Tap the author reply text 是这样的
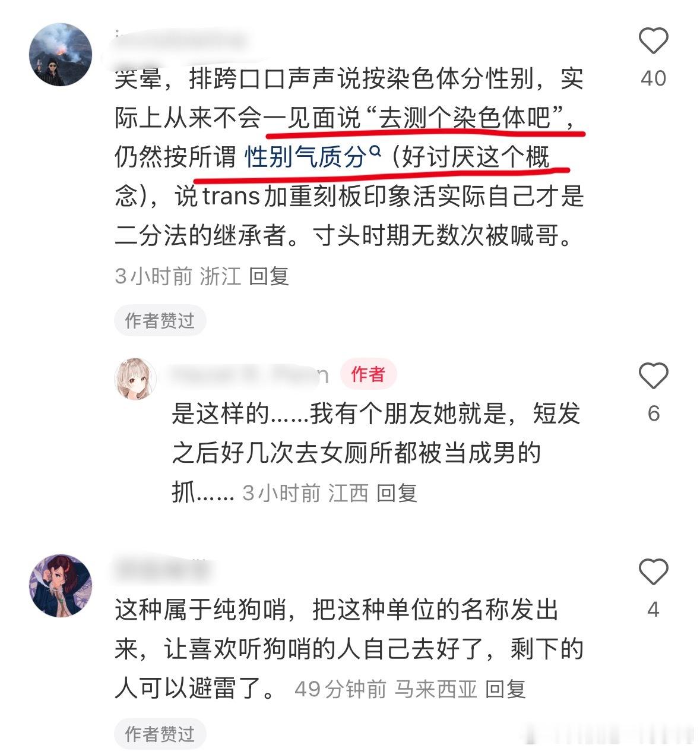The height and width of the screenshot is (751, 700). [376, 453]
